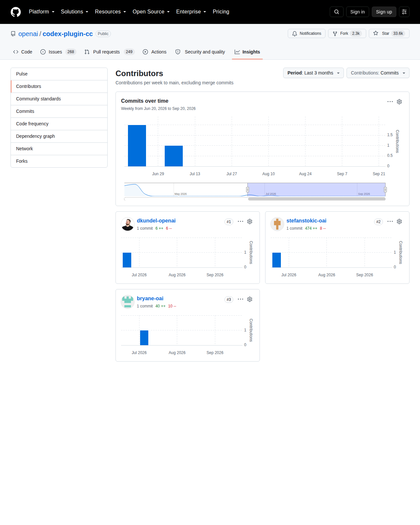This screenshot has width=420, height=525.
Task: Click the Sign in button
Action: coord(358,12)
